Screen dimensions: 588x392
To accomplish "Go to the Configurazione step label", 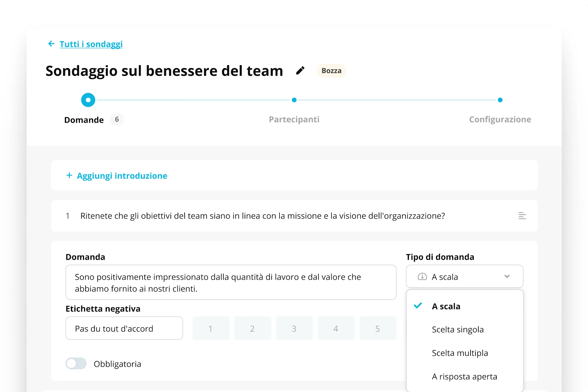I will click(500, 119).
